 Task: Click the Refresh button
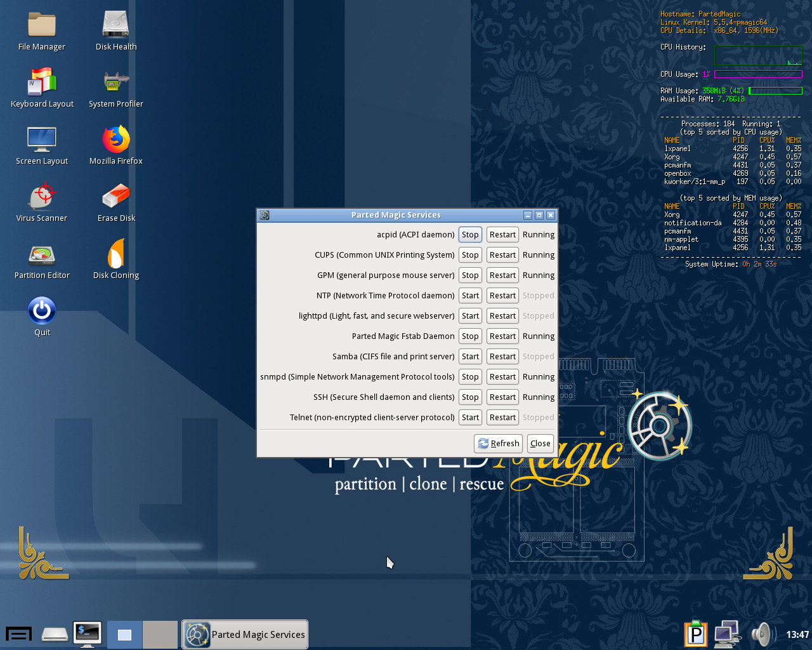[x=499, y=444]
